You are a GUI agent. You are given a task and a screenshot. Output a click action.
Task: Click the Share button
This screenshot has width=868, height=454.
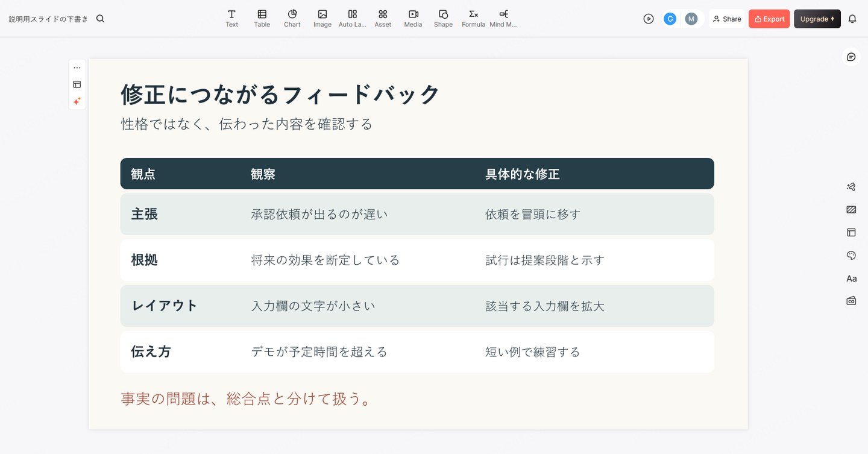pyautogui.click(x=727, y=19)
